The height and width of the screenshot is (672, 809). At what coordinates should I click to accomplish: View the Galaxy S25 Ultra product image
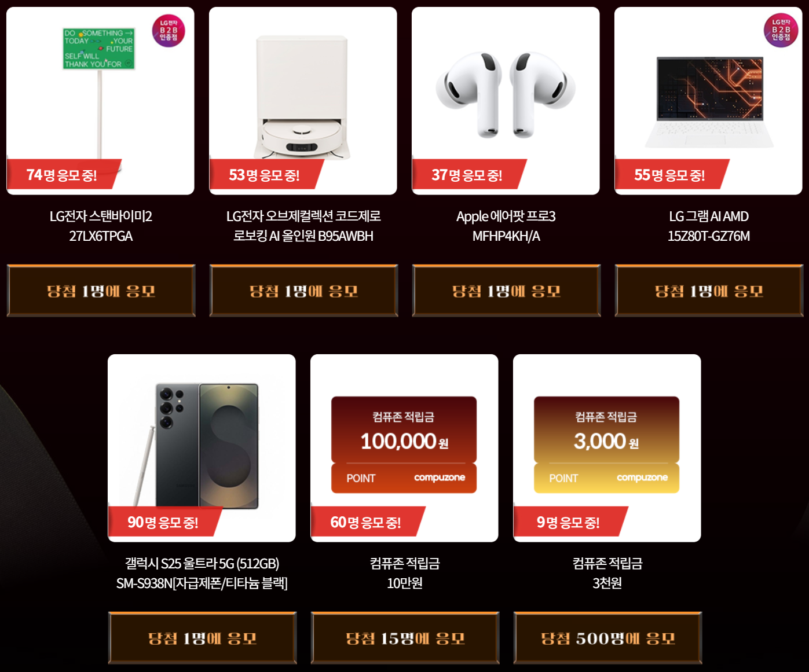pos(202,448)
